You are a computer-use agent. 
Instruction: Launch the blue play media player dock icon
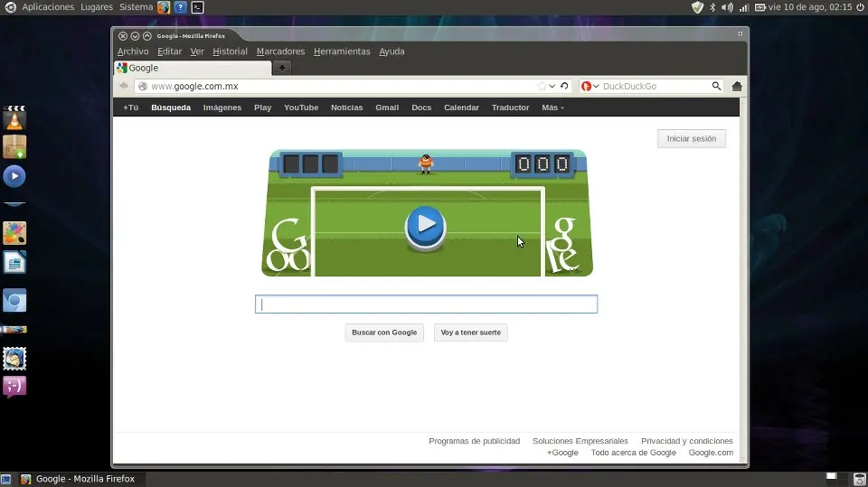(14, 176)
